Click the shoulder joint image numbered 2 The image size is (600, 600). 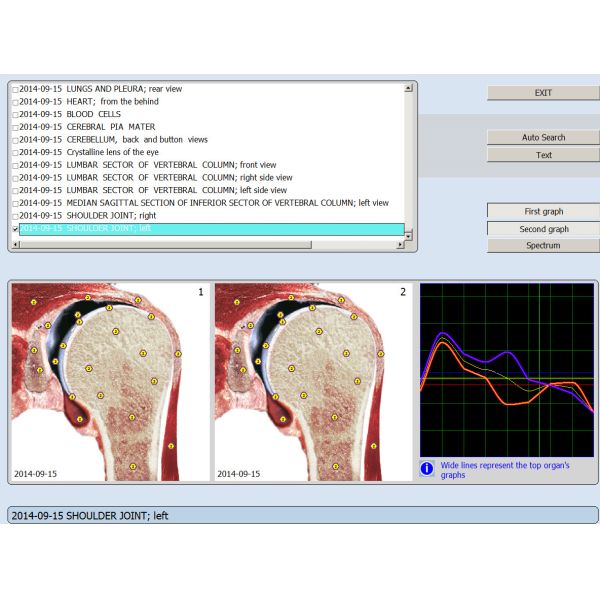[x=312, y=382]
